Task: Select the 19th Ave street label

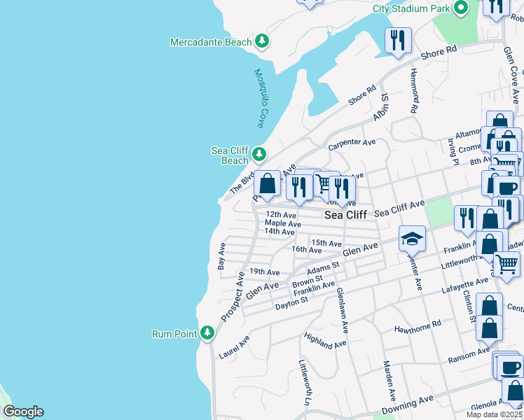Action: click(265, 272)
